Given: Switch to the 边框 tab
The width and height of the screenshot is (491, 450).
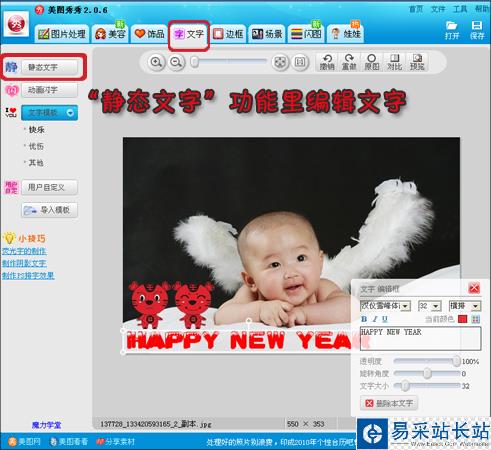Looking at the screenshot, I should 228,34.
